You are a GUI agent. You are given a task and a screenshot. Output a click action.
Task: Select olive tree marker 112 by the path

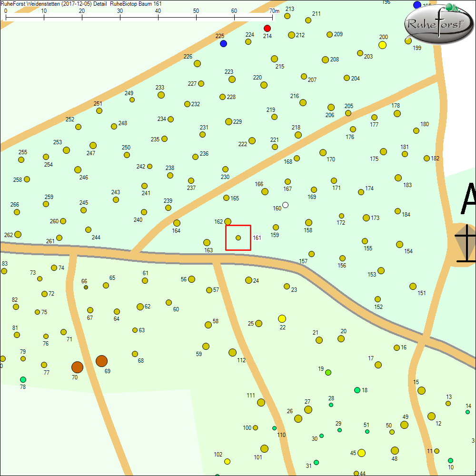pos(232,353)
